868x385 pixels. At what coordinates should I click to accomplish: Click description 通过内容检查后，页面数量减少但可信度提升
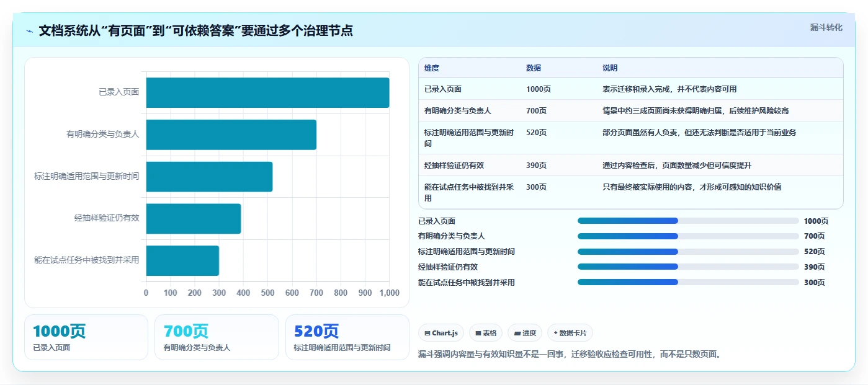pos(677,166)
